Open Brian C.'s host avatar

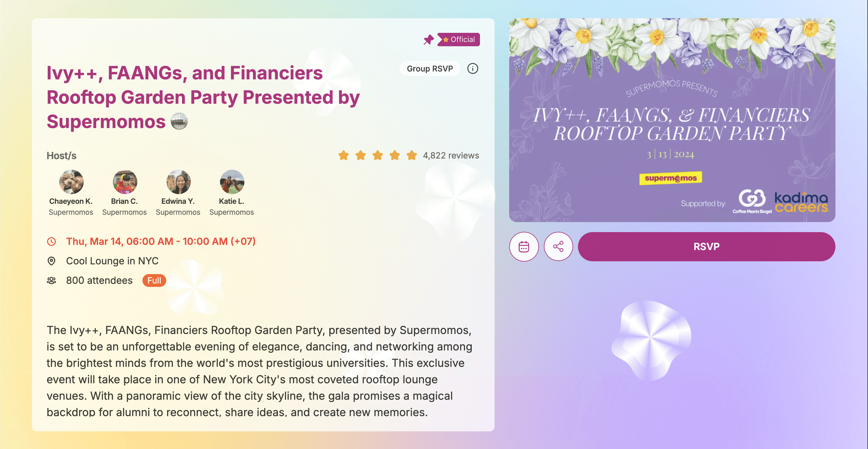pos(125,182)
